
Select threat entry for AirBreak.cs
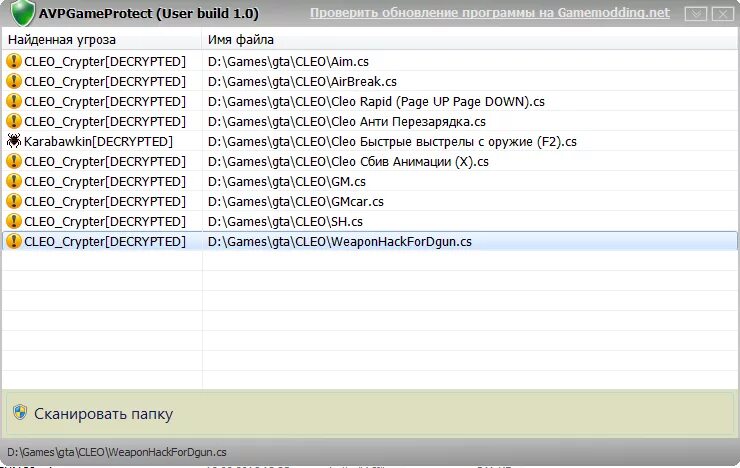105,82
